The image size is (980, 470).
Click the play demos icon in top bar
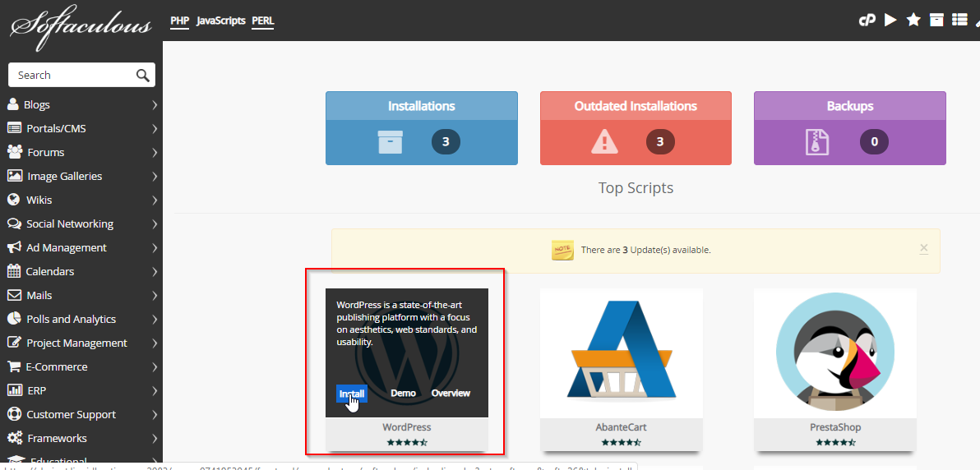(x=890, y=20)
